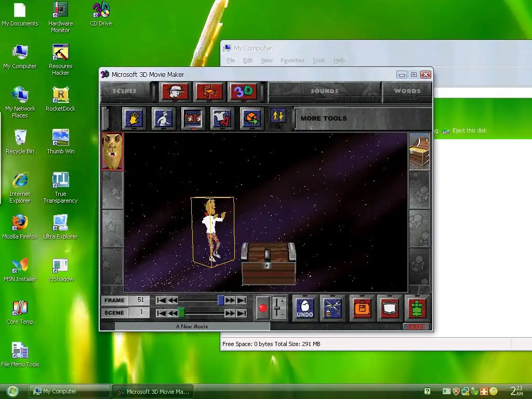Select the yellow hand Action tool
This screenshot has height=399, width=532.
(x=134, y=118)
